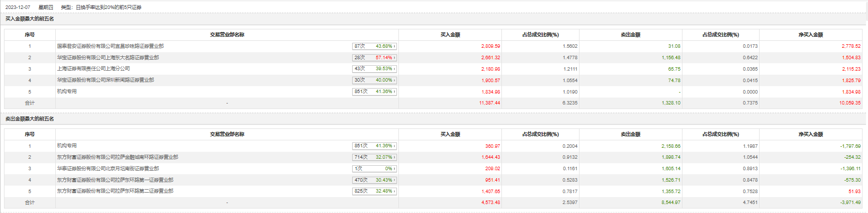Expand the 28次 57.14% badge
Image resolution: width=868 pixels, height=213 pixels.
coord(375,58)
